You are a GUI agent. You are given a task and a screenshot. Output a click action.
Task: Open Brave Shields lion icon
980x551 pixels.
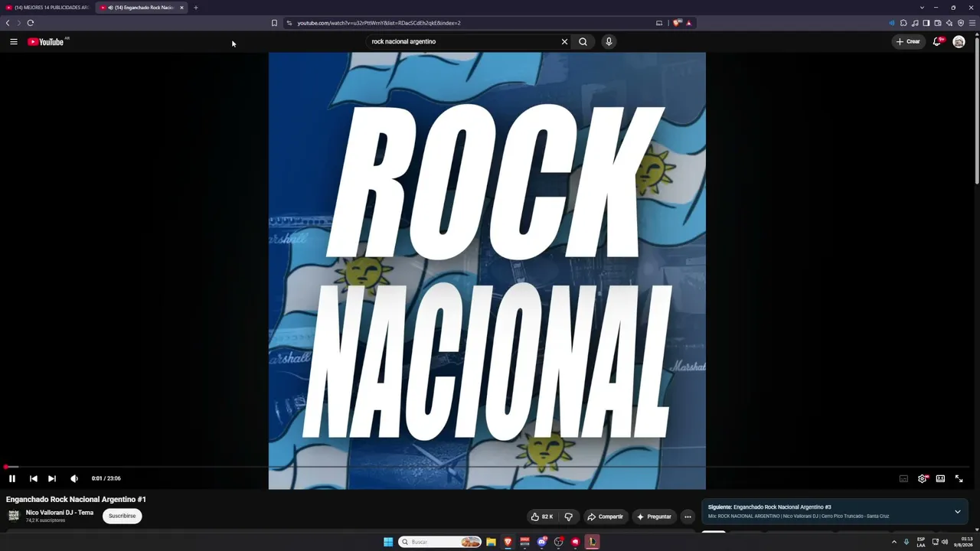[677, 23]
